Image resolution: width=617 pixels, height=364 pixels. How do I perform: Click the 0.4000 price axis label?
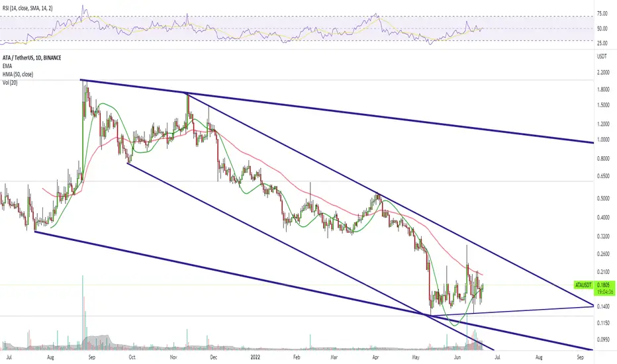[x=603, y=217]
